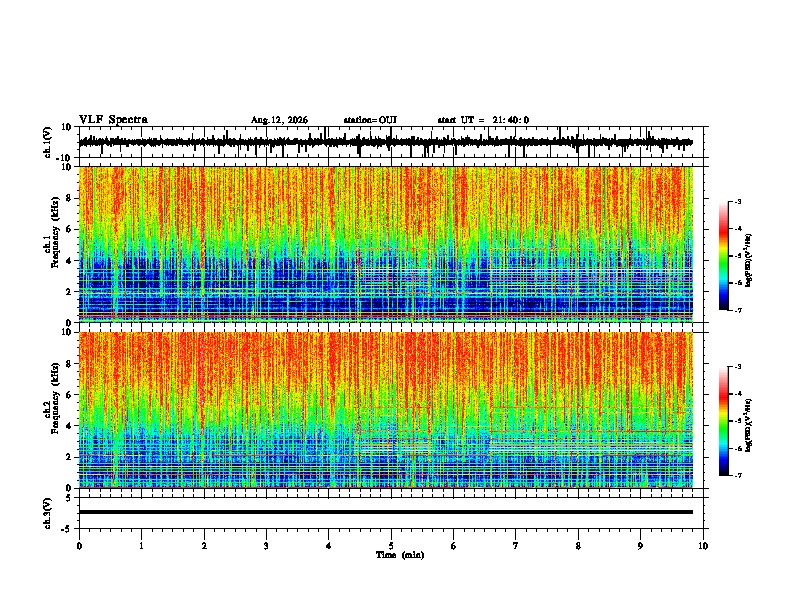Click the ch.2 frequency tick label "8"
Screen dimensions: 792x612
[x=69, y=364]
